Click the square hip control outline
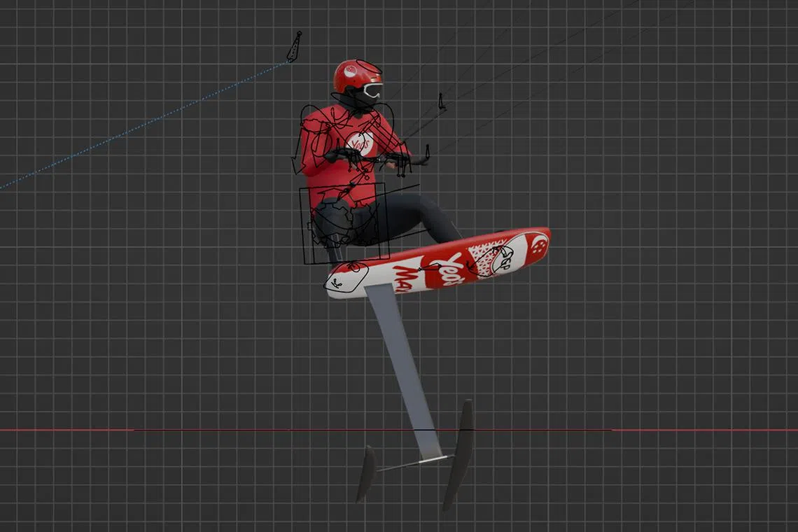Viewport: 798px width, 532px height. 342,224
